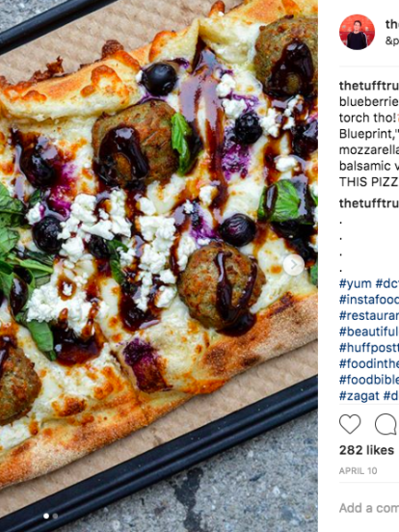Image resolution: width=399 pixels, height=532 pixels.
Task: Advance to next photo with carousel arrow
Action: [294, 265]
